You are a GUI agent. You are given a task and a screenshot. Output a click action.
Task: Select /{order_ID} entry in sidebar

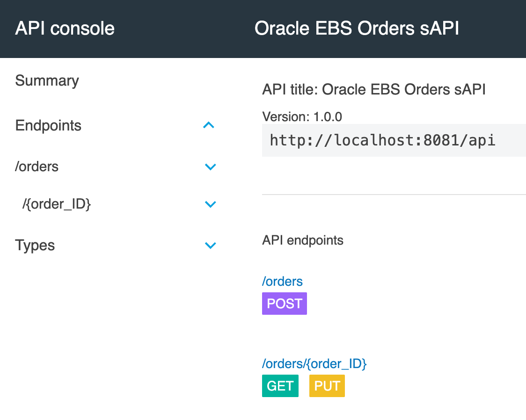pos(57,204)
